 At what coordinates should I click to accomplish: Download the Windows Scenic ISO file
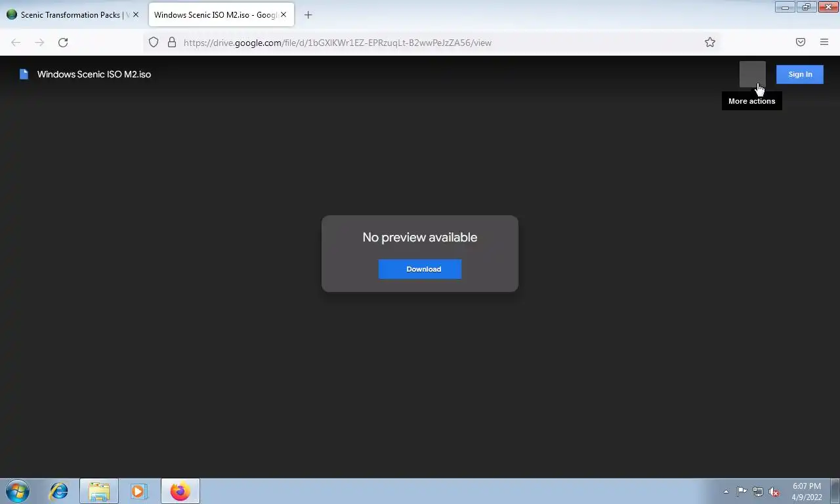click(420, 269)
